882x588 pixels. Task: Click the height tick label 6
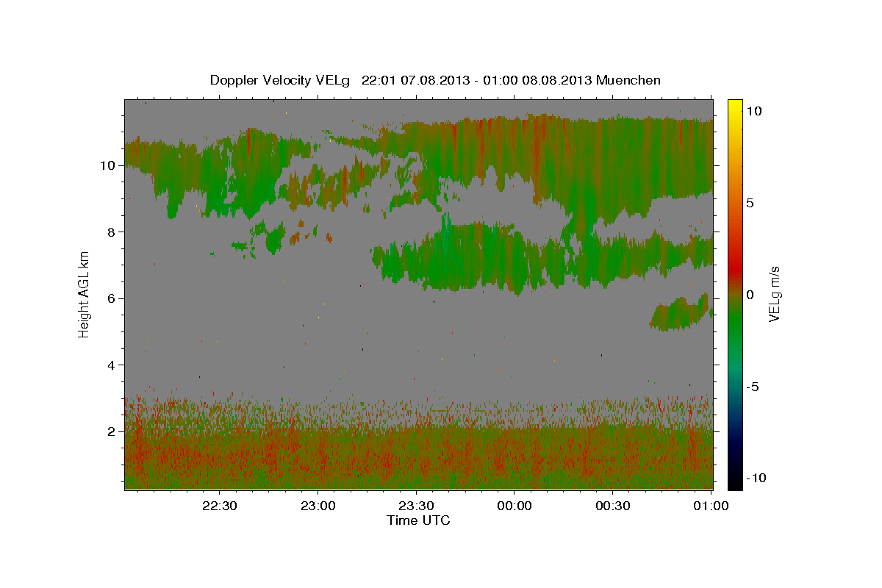(x=112, y=298)
